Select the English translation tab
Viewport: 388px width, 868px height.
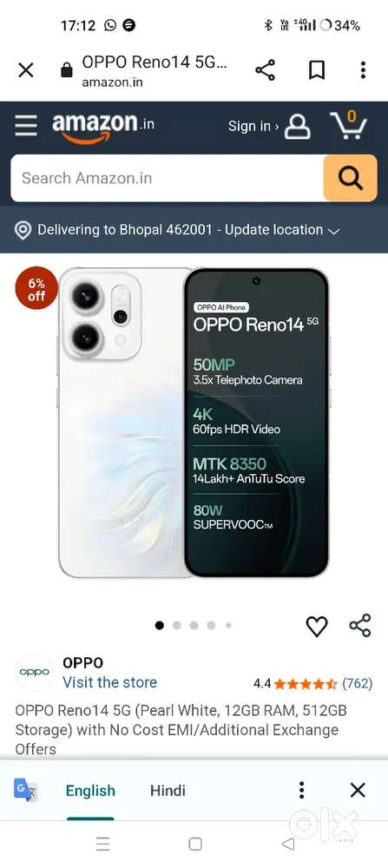tap(90, 791)
